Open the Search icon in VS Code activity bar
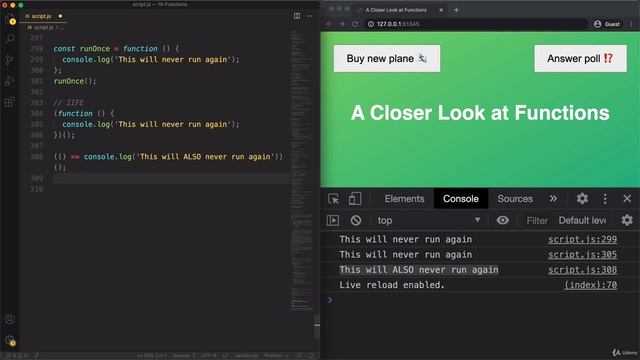This screenshot has width=640, height=360. tap(10, 39)
